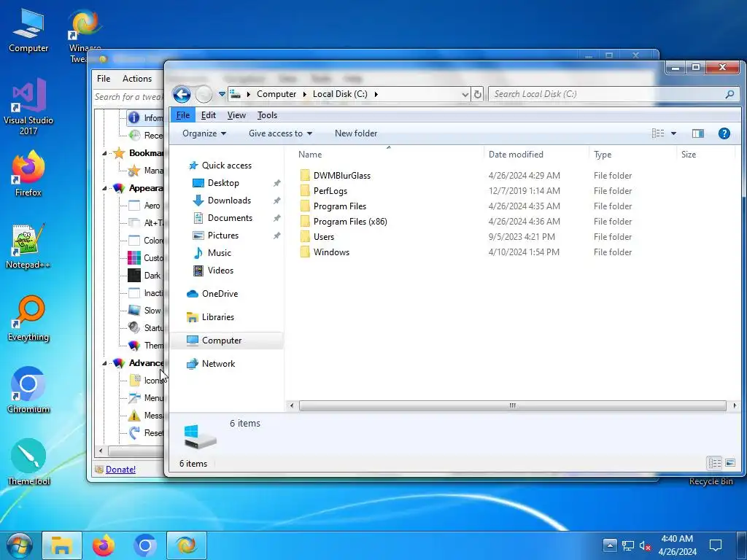Image resolution: width=747 pixels, height=560 pixels.
Task: Collapse the Appearance tree node in Winaero Tweaker
Action: tap(104, 189)
